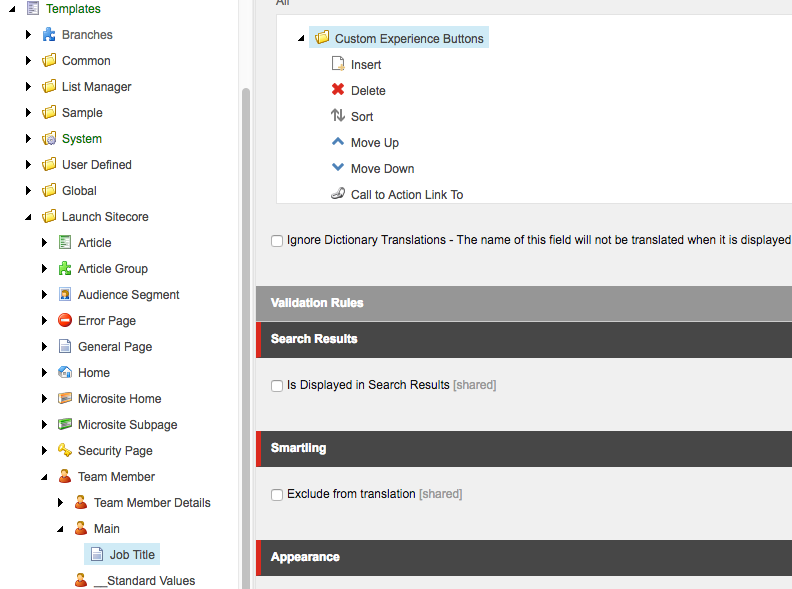Select Call to Action Link To
Viewport: 792px width, 589px height.
pyautogui.click(x=407, y=194)
